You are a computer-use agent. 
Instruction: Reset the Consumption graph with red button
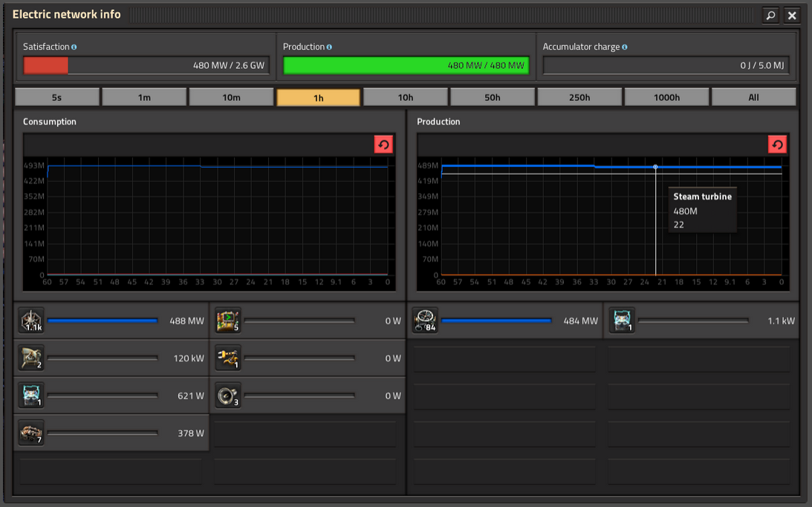383,144
